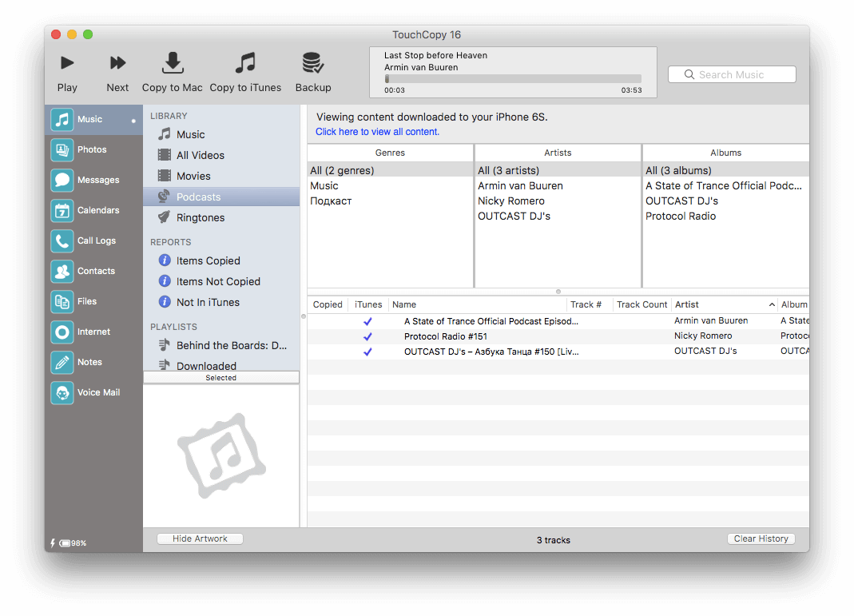The width and height of the screenshot is (854, 616).
Task: Toggle iTunes checkmark for OUTCAST DJ's track
Action: tap(367, 352)
